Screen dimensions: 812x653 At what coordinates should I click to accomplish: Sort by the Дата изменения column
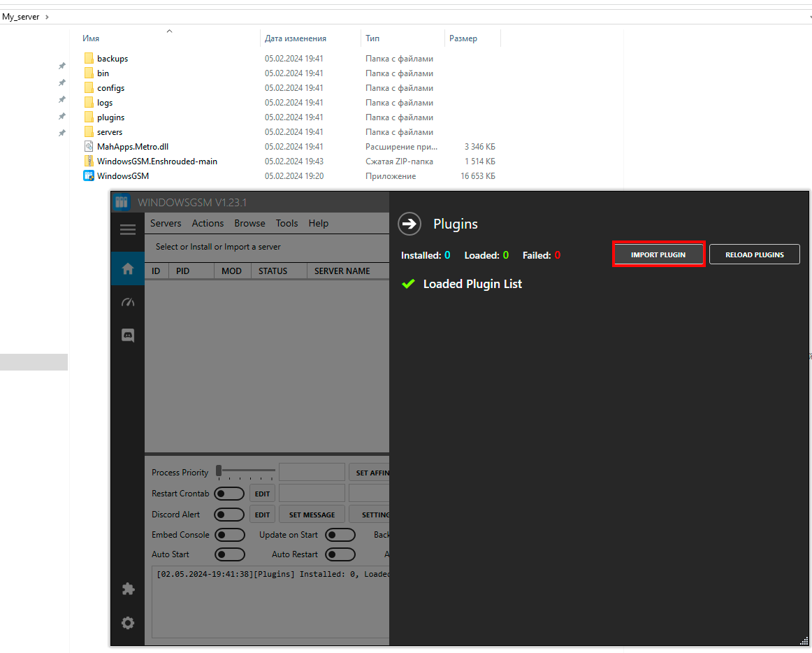(295, 38)
